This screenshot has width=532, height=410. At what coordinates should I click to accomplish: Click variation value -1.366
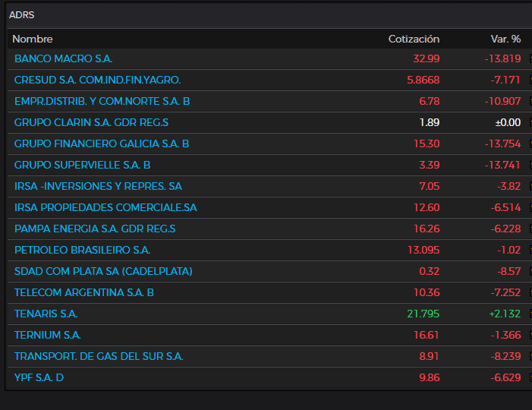[506, 335]
